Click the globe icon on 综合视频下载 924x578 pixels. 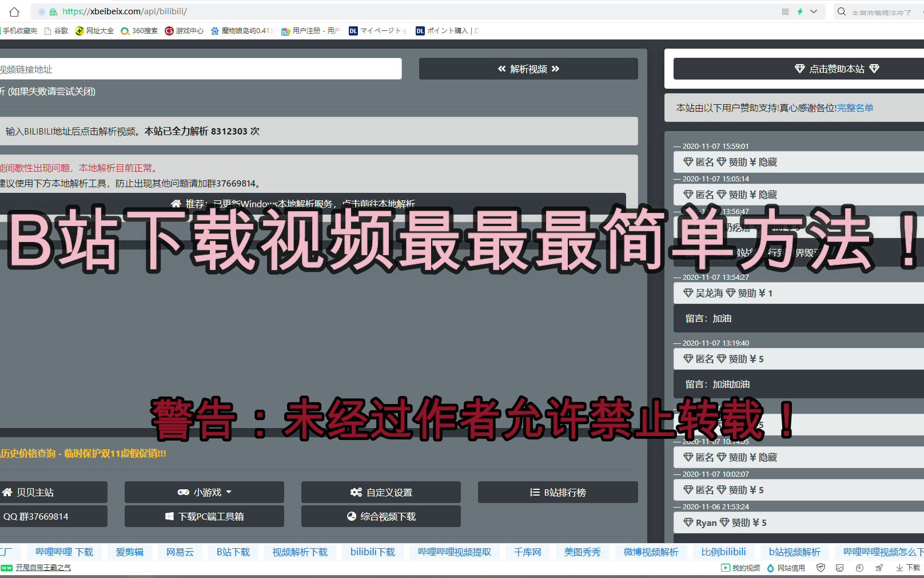352,516
